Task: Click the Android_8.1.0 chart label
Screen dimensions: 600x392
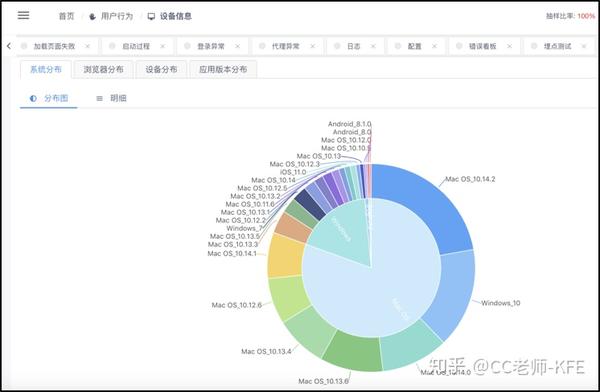Action: (349, 124)
